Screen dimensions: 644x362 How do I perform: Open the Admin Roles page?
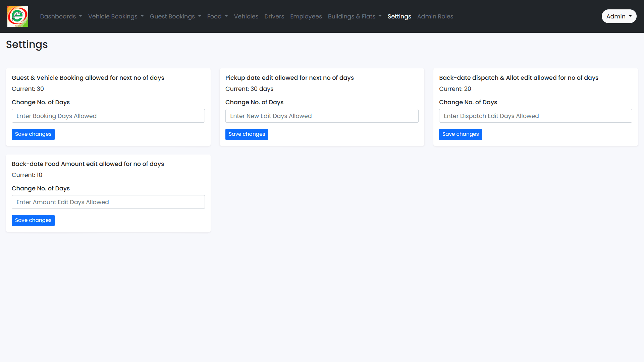point(435,16)
